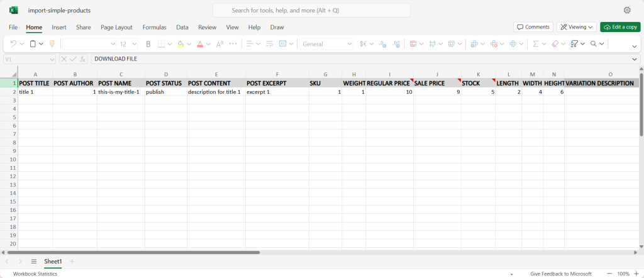
Task: Open the Draw tab
Action: [x=277, y=28]
